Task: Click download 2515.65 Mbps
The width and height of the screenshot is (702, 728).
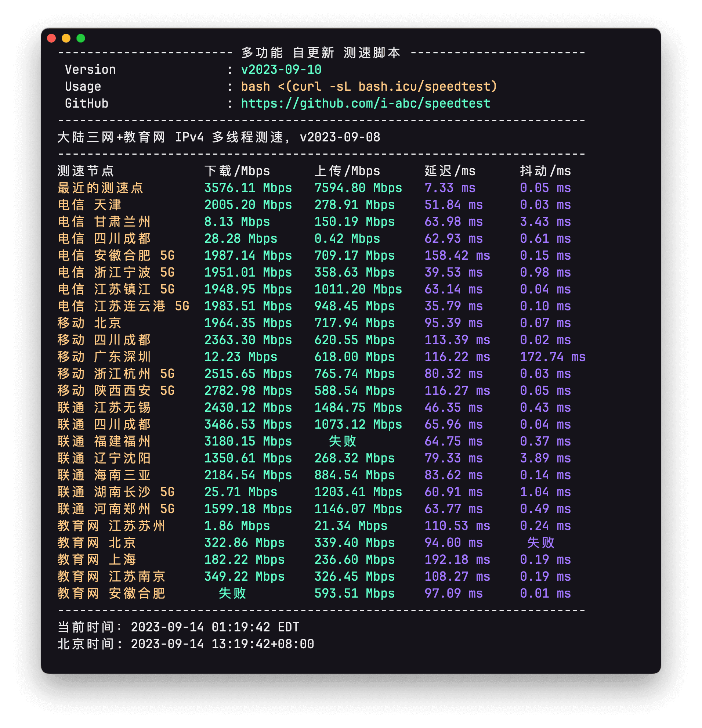Action: click(x=248, y=374)
